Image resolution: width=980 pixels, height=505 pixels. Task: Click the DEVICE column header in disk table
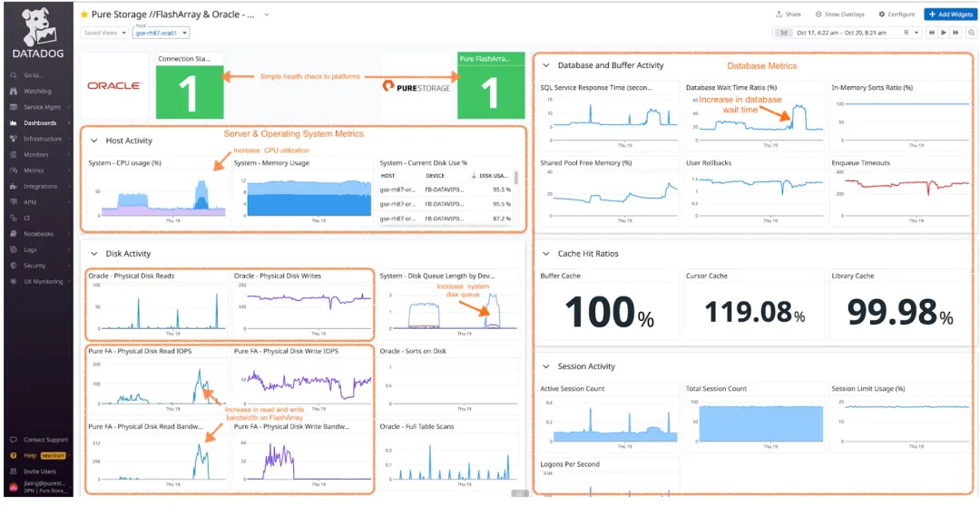coord(435,176)
